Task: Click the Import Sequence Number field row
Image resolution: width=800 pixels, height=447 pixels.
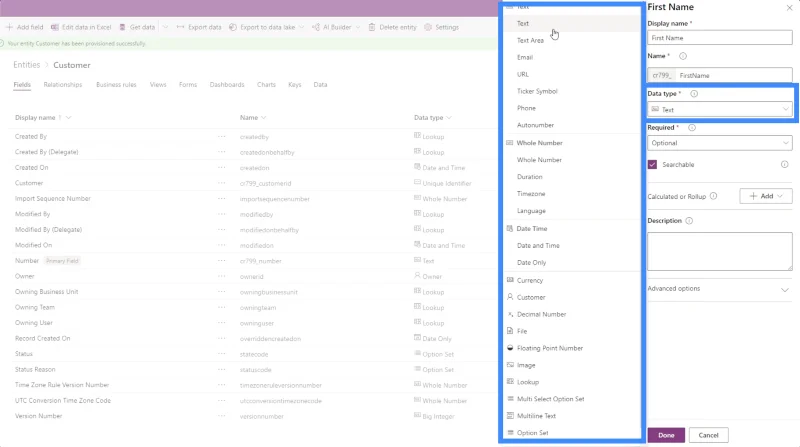Action: coord(253,198)
